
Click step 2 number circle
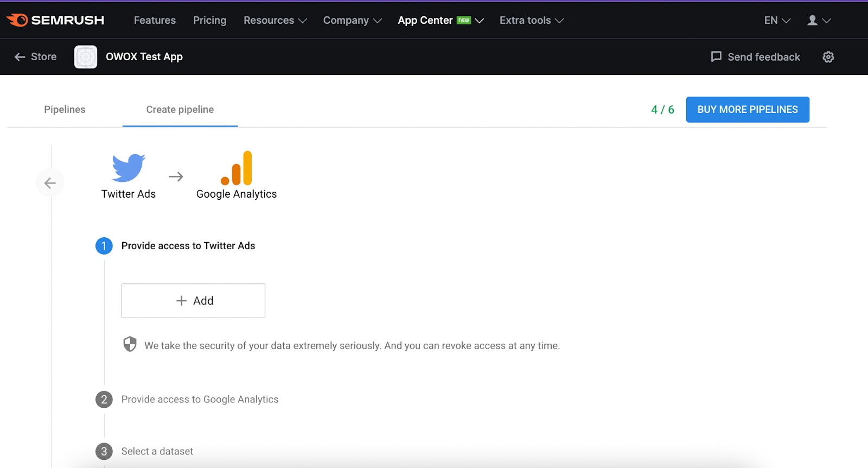pos(104,400)
